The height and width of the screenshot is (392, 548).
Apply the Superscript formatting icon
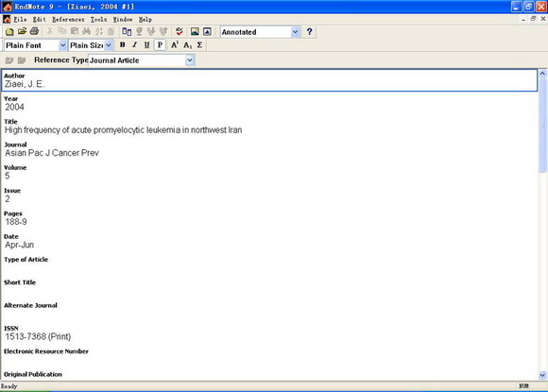(175, 45)
